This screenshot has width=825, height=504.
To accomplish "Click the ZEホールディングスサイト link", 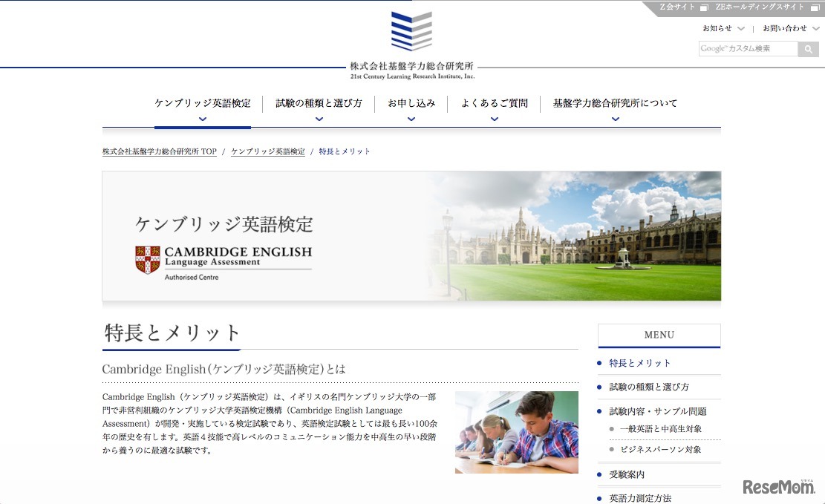I will pyautogui.click(x=760, y=7).
